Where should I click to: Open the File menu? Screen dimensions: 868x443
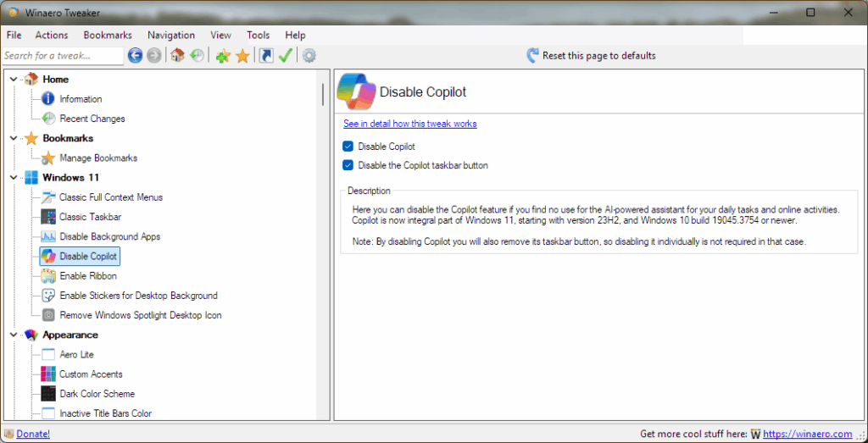[14, 35]
